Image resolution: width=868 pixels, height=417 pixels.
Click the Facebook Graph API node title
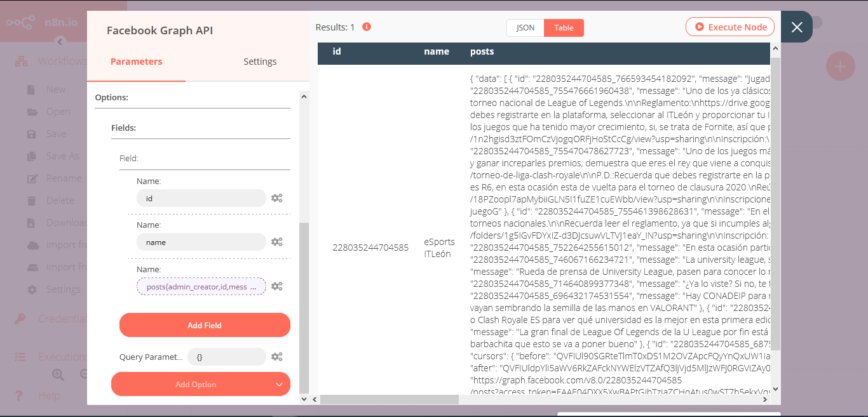click(x=159, y=30)
